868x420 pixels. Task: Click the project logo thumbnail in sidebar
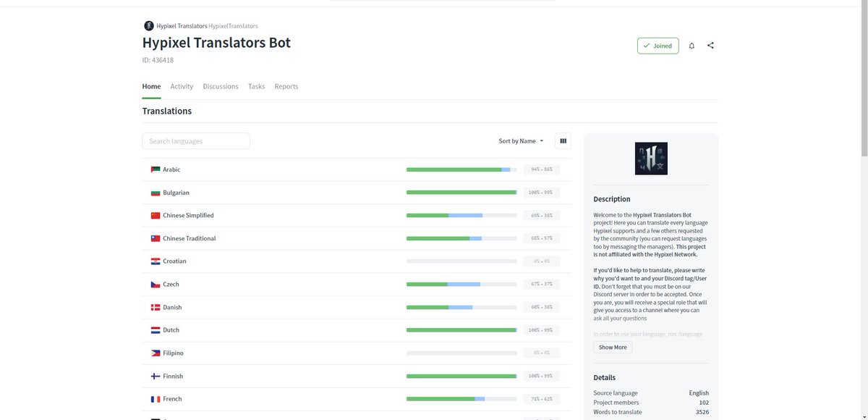(x=651, y=159)
